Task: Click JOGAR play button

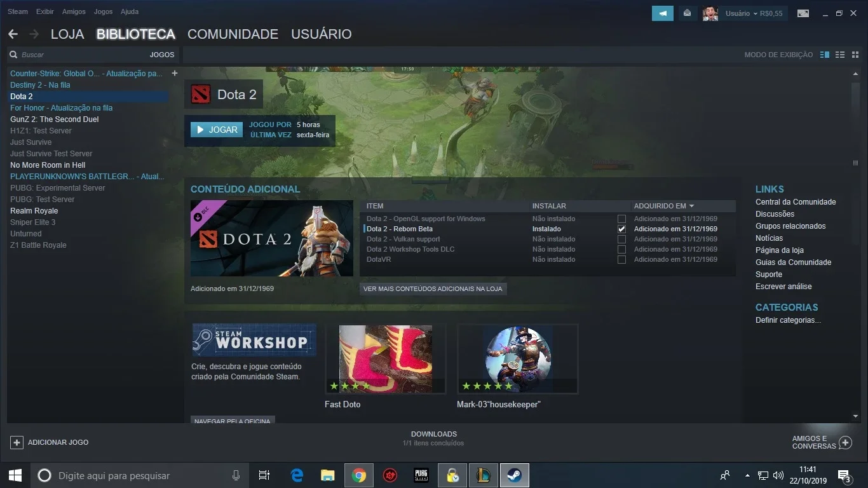Action: pos(217,130)
